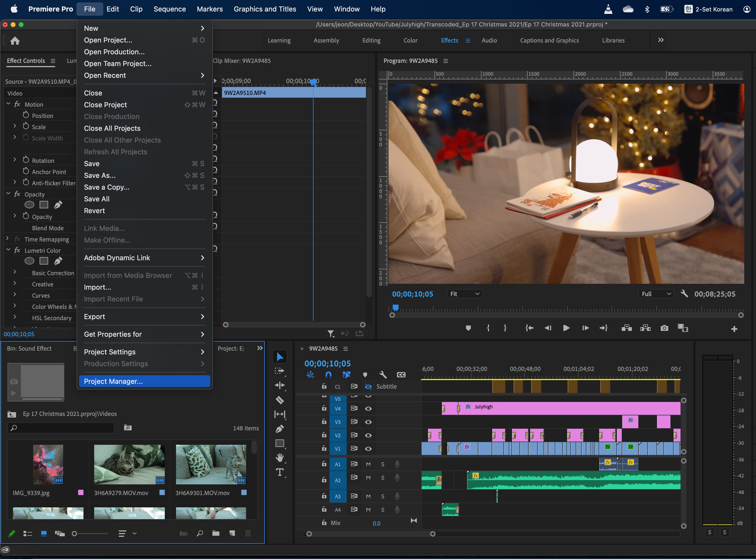Viewport: 756px width, 559px height.
Task: Open the Export submenu
Action: [x=144, y=317]
